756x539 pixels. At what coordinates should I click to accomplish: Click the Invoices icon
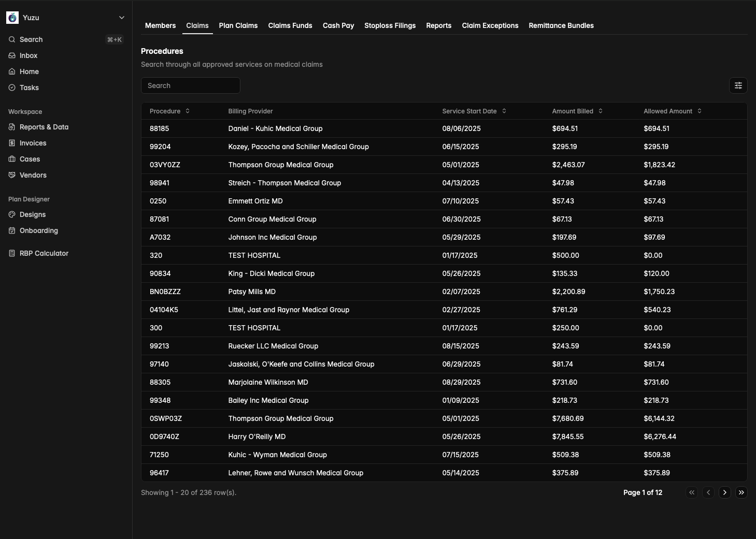12,143
